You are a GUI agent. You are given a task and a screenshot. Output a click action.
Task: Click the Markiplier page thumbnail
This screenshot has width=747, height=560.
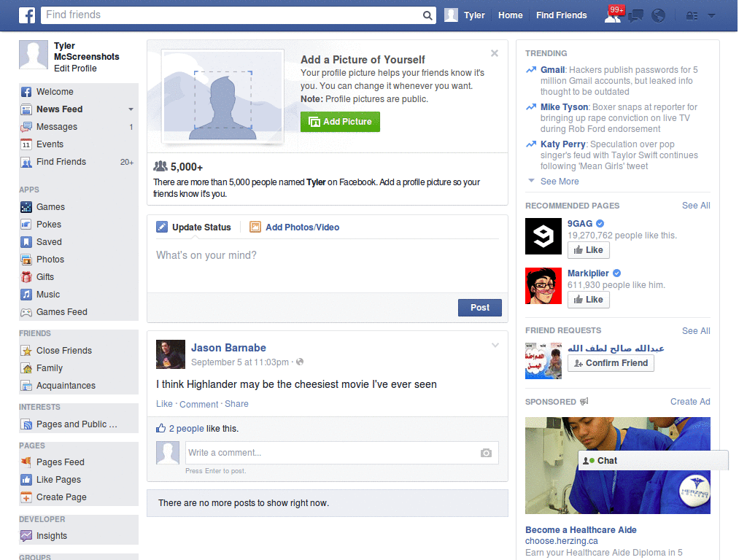[543, 286]
